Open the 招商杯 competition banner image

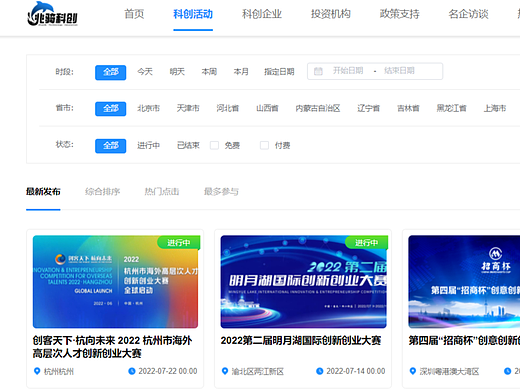pos(464,282)
